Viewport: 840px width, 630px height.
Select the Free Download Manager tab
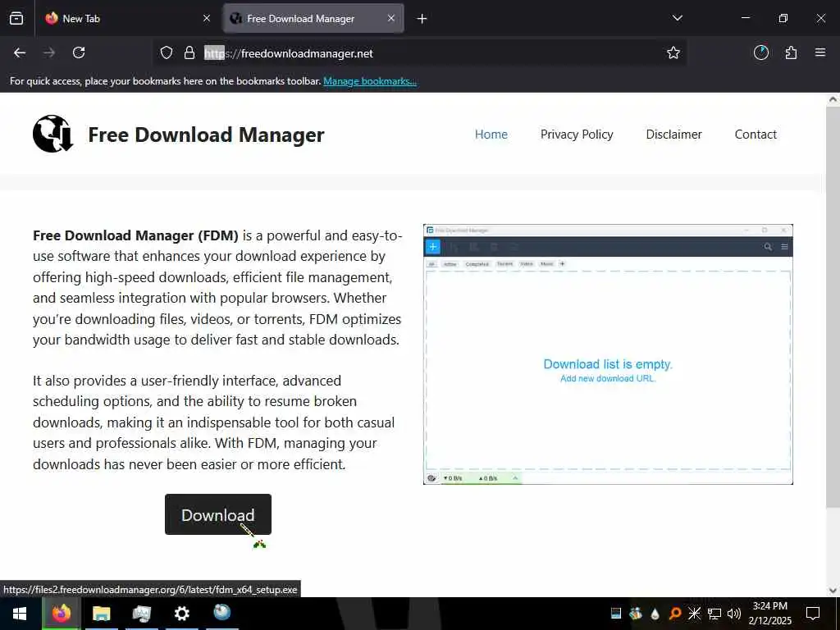313,18
